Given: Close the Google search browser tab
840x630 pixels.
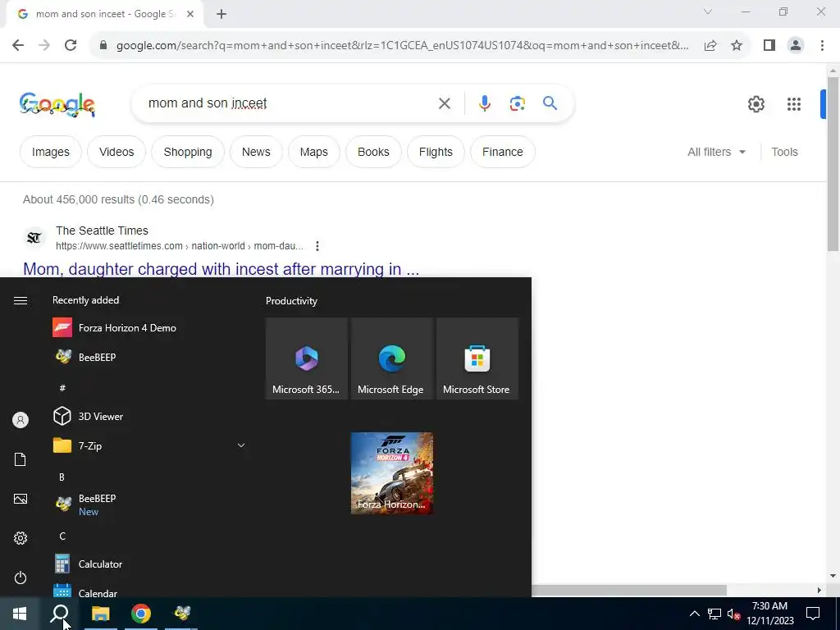Looking at the screenshot, I should coord(190,14).
